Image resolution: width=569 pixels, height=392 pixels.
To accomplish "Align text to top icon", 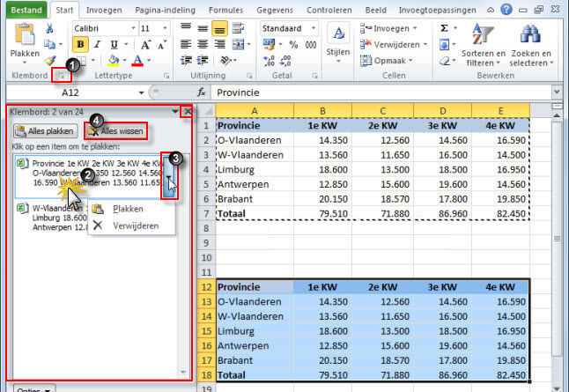I will 186,28.
